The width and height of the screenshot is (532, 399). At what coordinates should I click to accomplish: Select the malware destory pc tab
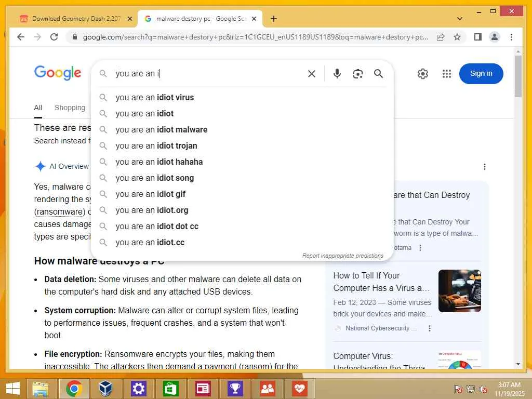[200, 19]
